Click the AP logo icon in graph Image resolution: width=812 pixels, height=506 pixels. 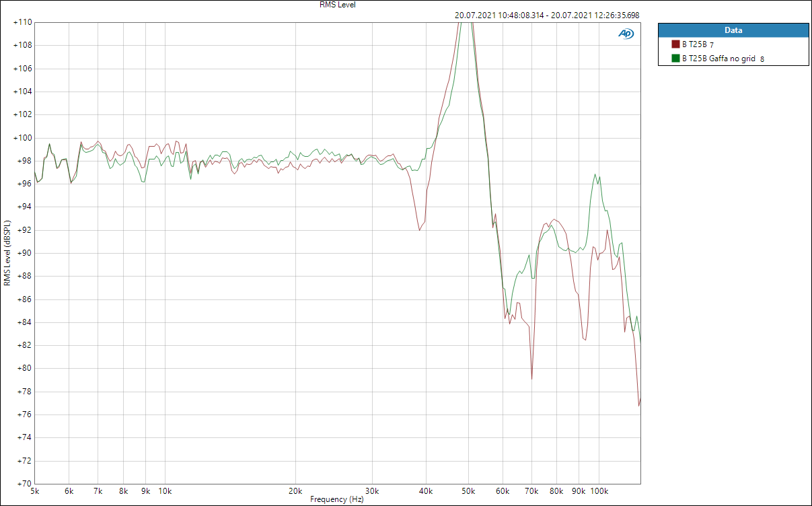[x=626, y=34]
